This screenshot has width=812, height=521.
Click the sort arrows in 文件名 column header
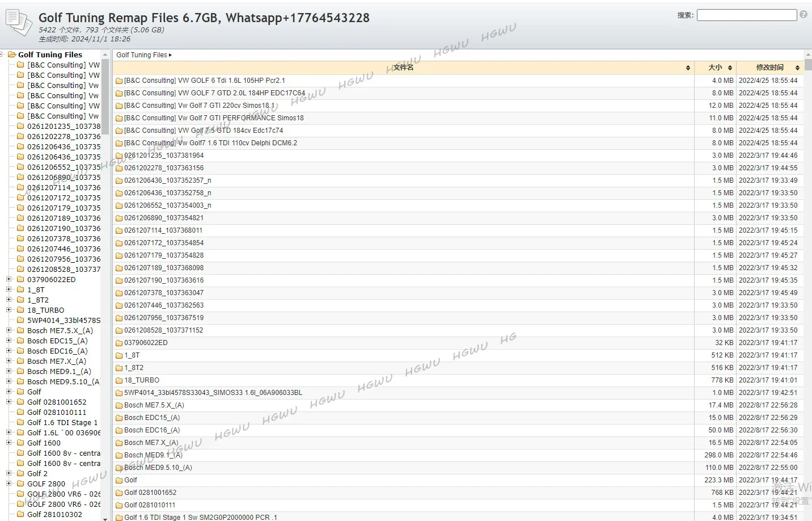pyautogui.click(x=688, y=68)
